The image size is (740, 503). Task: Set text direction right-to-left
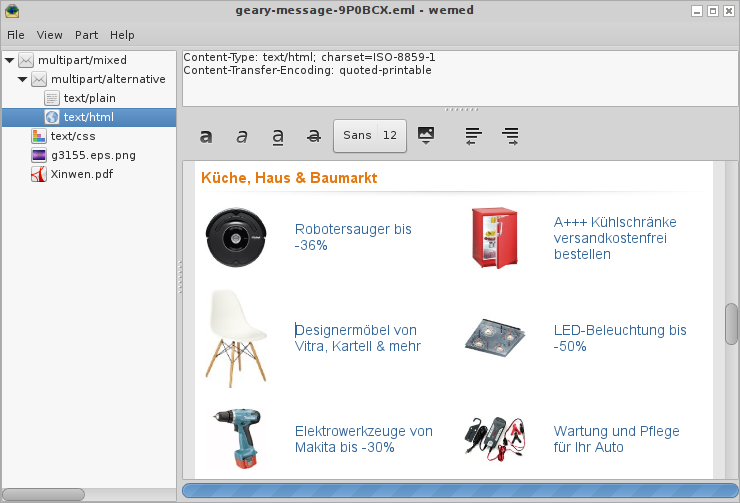473,136
